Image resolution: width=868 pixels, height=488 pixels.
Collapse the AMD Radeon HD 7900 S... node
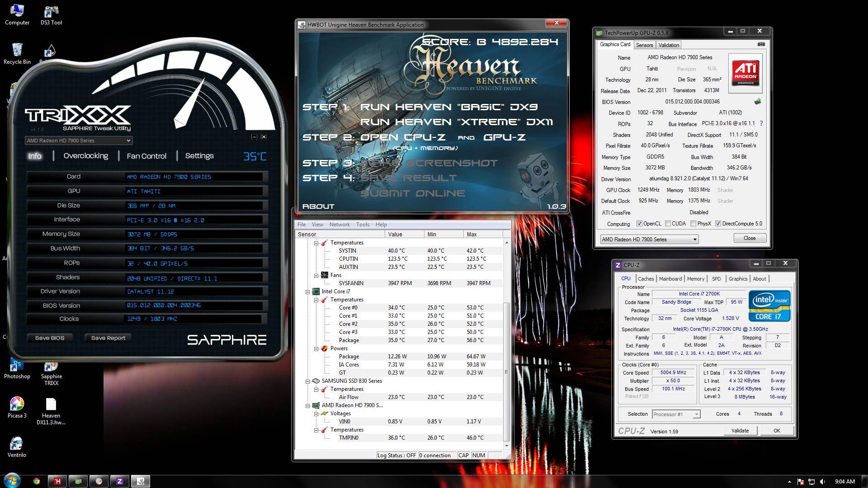click(308, 406)
